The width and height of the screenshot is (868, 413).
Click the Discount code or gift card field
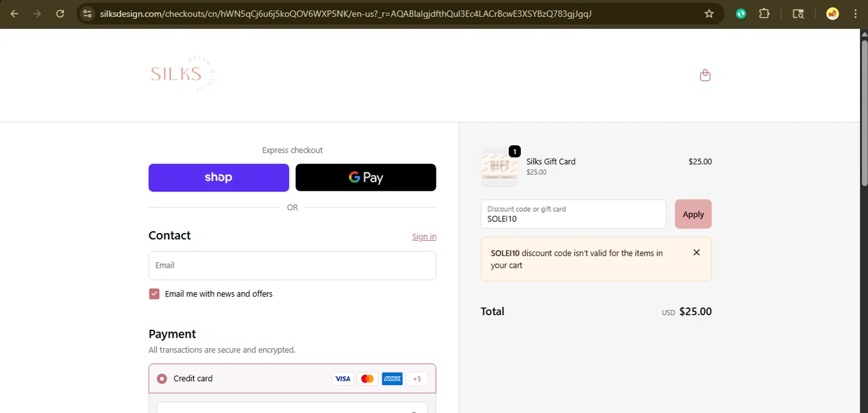(x=573, y=214)
